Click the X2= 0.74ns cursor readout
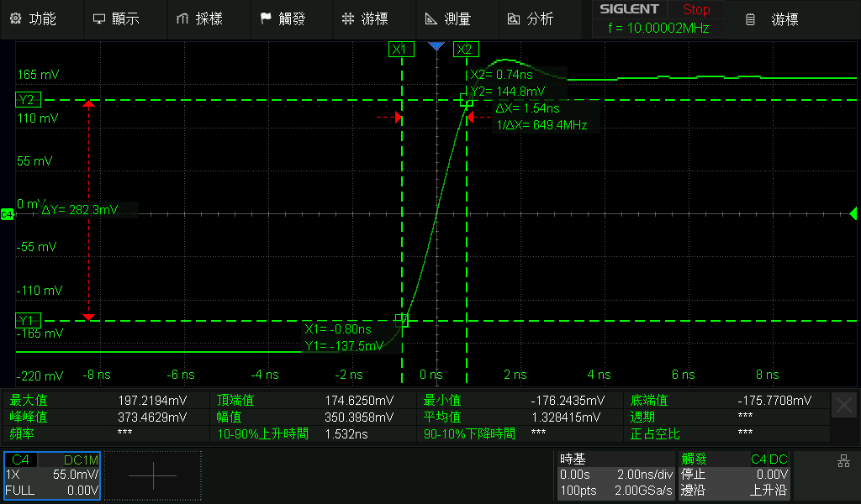 point(501,75)
